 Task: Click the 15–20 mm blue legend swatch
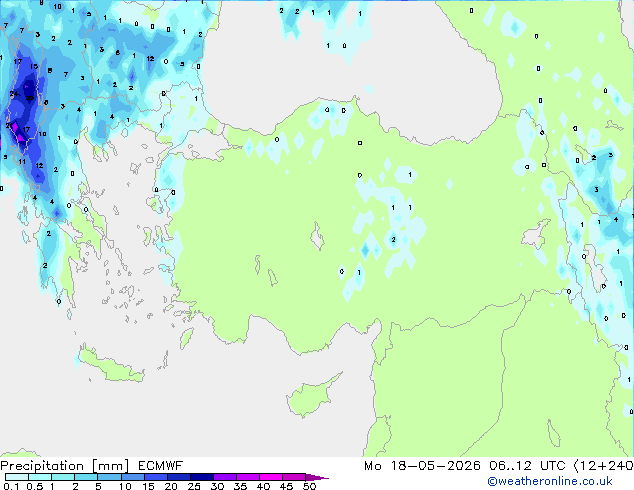tap(155, 477)
